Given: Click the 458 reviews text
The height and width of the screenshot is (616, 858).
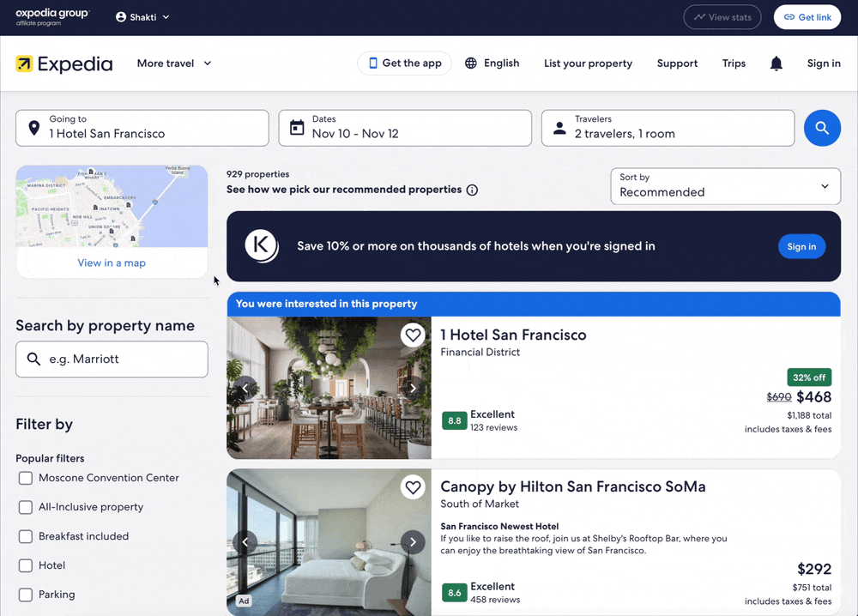Looking at the screenshot, I should pos(495,601).
